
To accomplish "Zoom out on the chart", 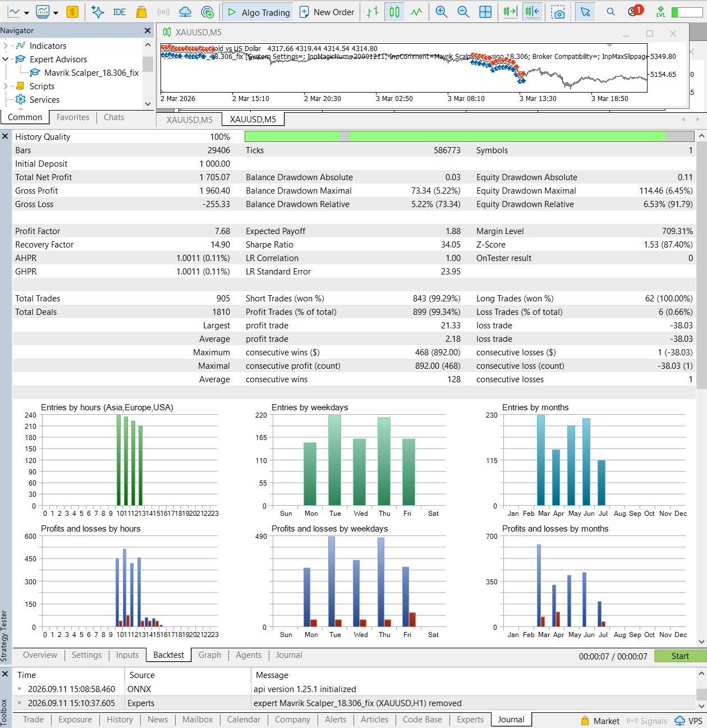I will (x=463, y=12).
